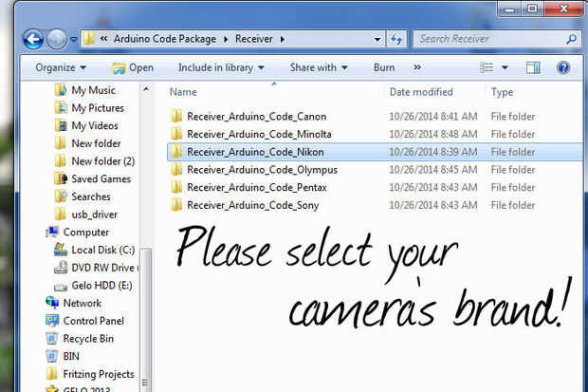Expand the arrow after Receiver path segment

coord(282,39)
